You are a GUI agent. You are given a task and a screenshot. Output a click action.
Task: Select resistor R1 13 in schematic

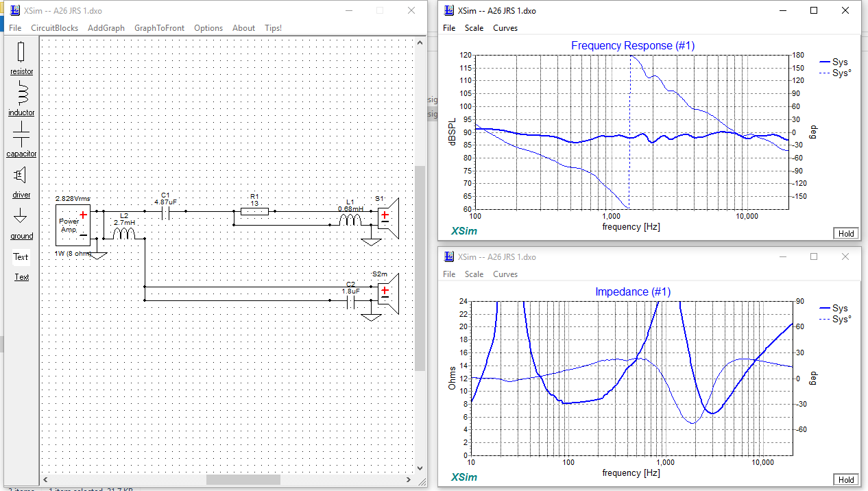click(x=254, y=212)
